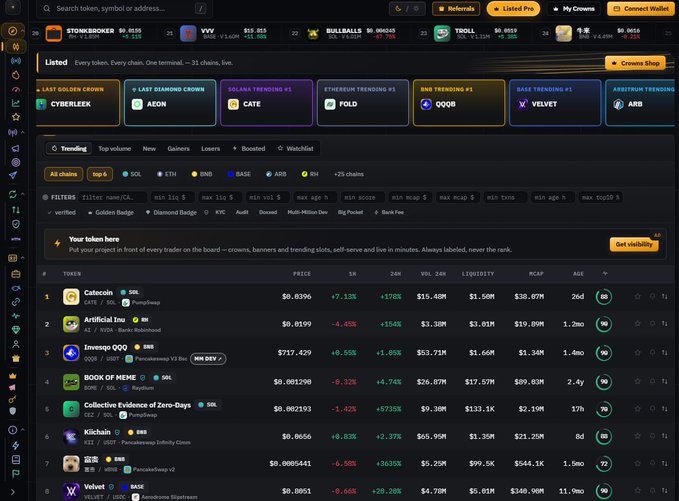Open My Crowns
Viewport: 679px width, 501px height.
tap(574, 9)
